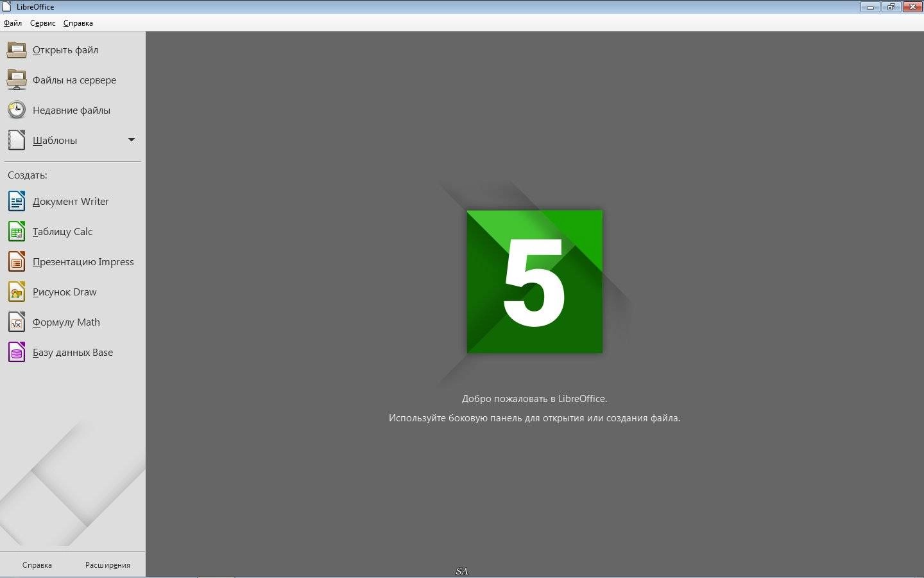
Task: Click the Math formula icon
Action: point(17,322)
